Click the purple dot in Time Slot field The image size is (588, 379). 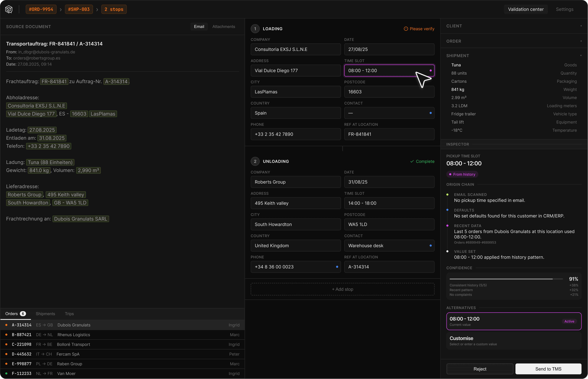(430, 71)
